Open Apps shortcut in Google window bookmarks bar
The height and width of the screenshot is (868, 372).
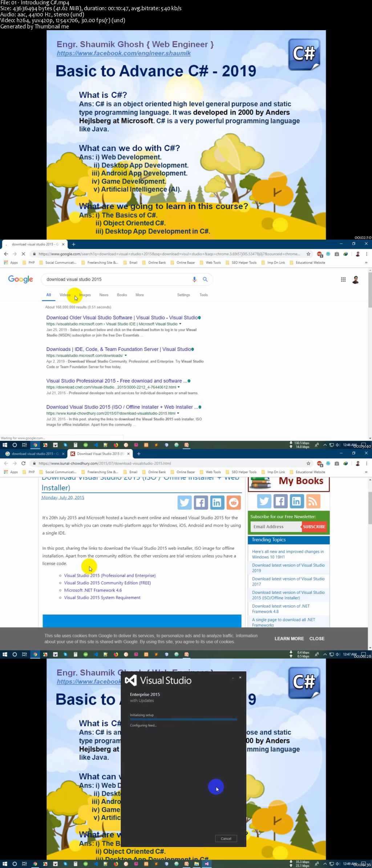(11, 263)
